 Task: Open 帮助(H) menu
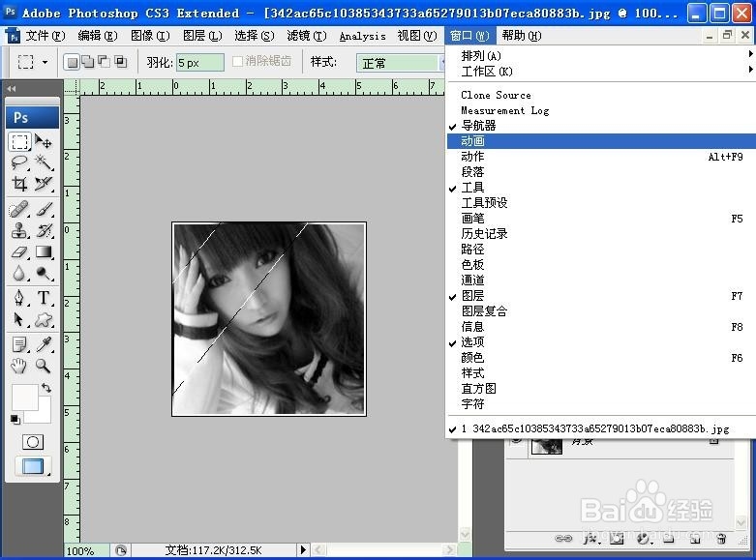point(521,36)
